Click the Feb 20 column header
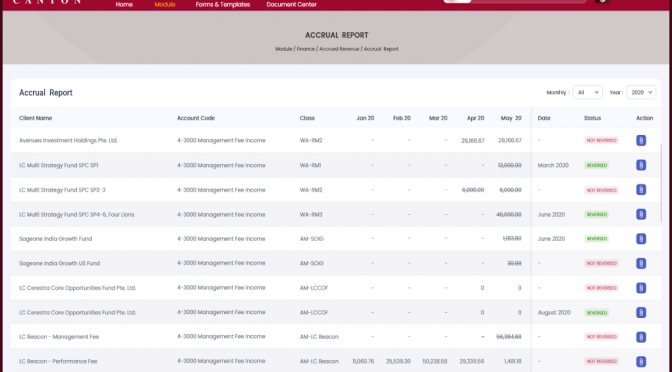The height and width of the screenshot is (372, 672). tap(402, 118)
